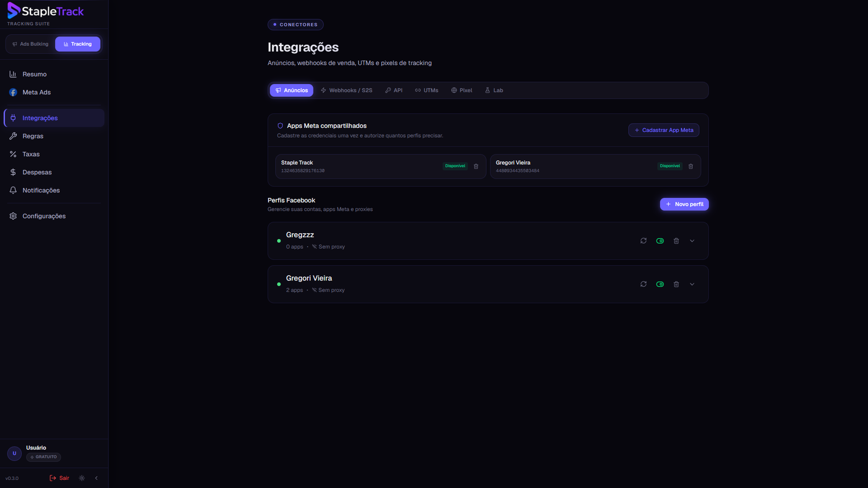This screenshot has width=868, height=488.
Task: Select the Tracking mode tab
Action: tap(78, 44)
